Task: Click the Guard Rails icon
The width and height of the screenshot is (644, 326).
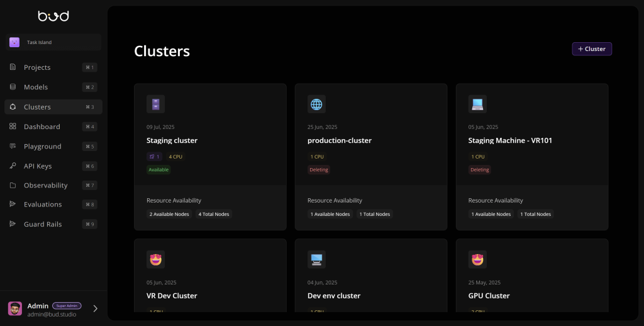Action: pyautogui.click(x=13, y=224)
